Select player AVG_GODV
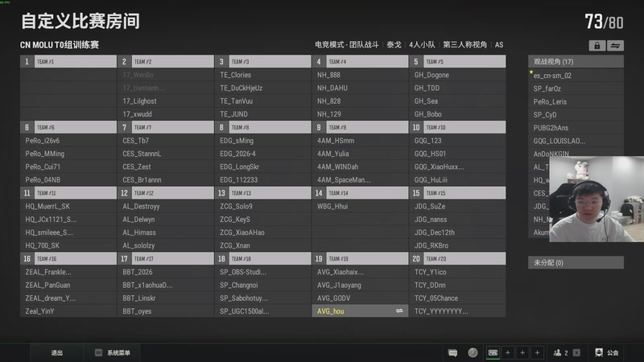This screenshot has width=644, height=362. coord(360,298)
